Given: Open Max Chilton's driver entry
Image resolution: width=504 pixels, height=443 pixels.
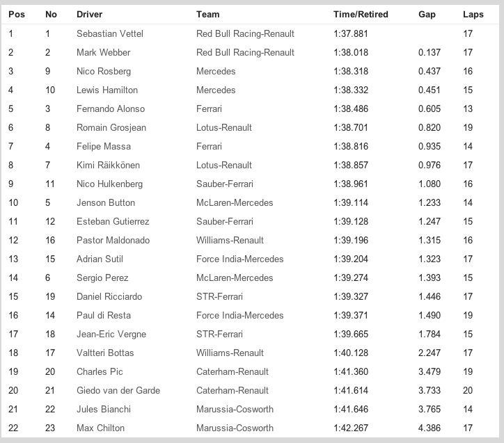Looking at the screenshot, I should point(101,428).
